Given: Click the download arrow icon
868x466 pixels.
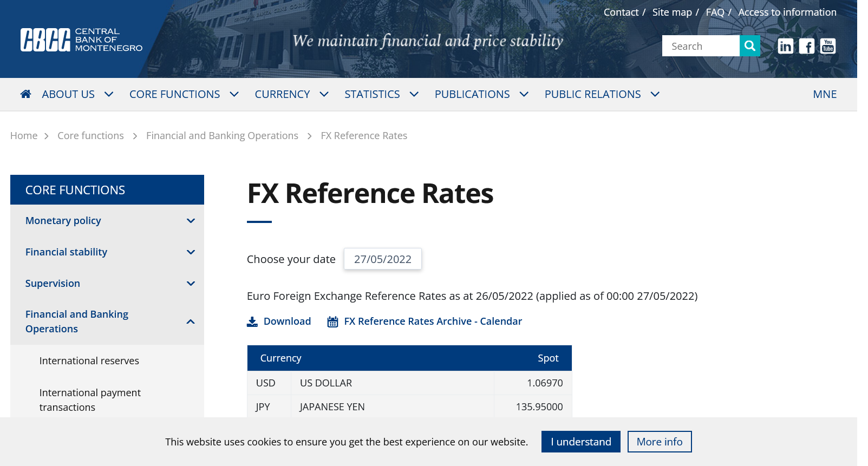Looking at the screenshot, I should tap(252, 322).
